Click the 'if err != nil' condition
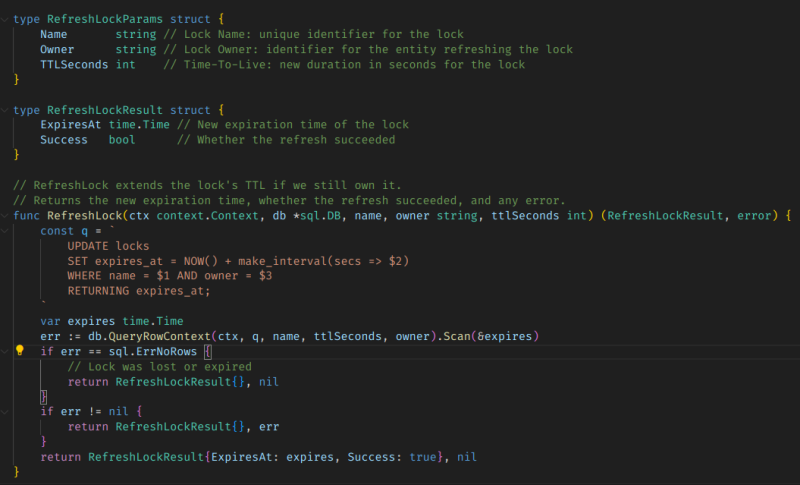This screenshot has height=485, width=800. (x=88, y=411)
